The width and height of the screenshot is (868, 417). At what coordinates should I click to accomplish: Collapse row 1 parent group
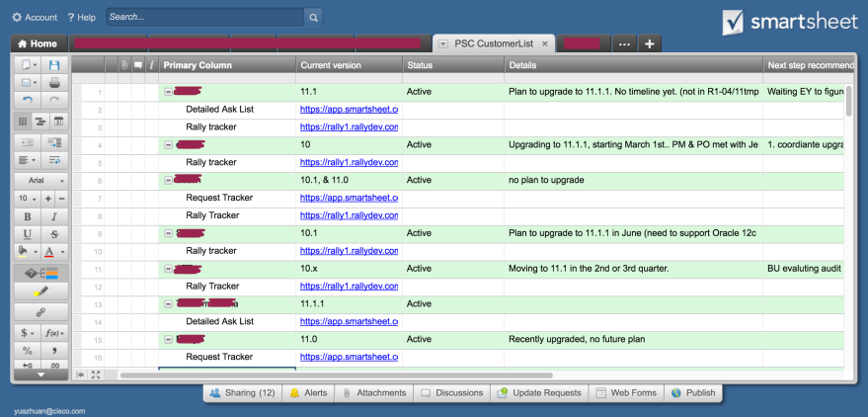pos(168,92)
